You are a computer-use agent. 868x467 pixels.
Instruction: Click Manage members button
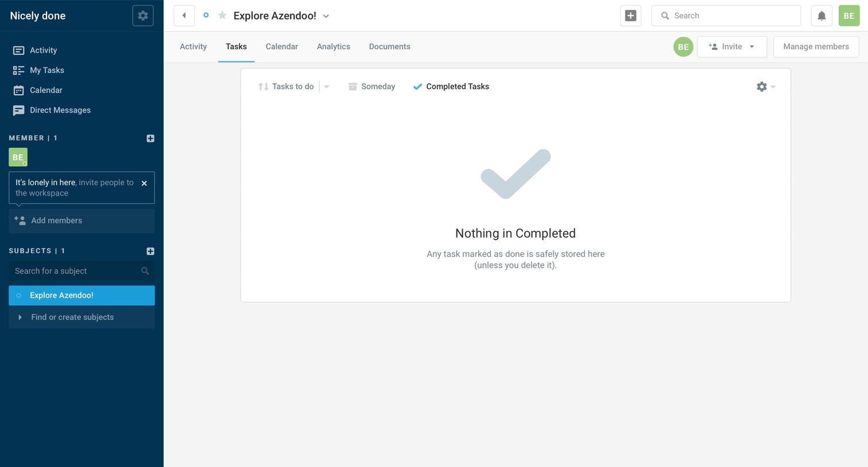816,47
